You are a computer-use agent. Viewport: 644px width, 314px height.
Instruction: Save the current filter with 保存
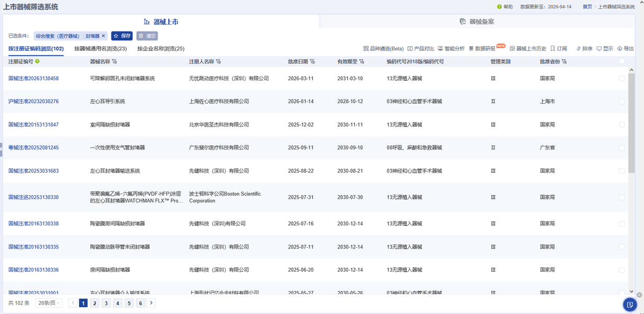[122, 36]
